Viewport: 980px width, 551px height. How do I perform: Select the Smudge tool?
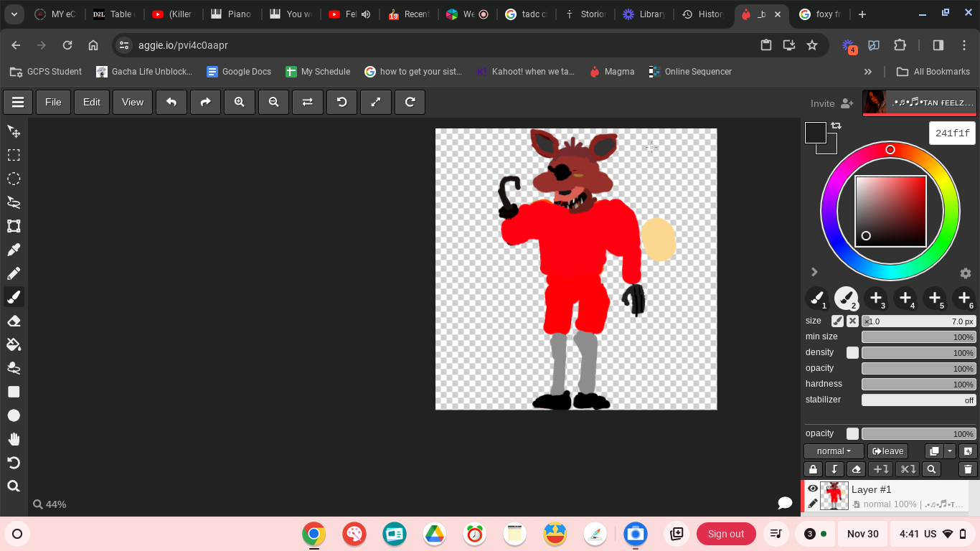click(14, 368)
